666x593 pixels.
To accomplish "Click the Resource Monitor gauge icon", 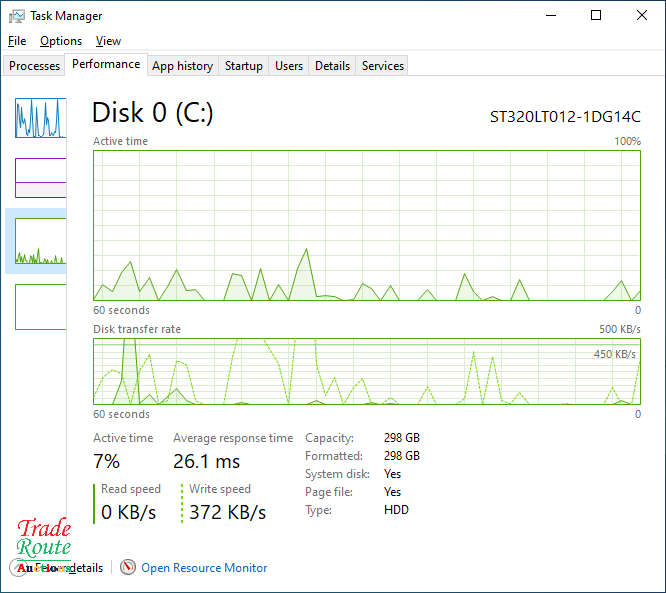I will point(128,568).
